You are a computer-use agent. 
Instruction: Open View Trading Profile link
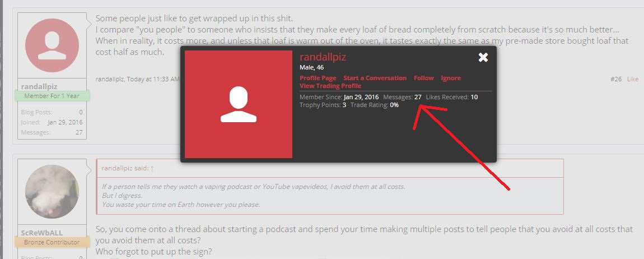click(330, 86)
